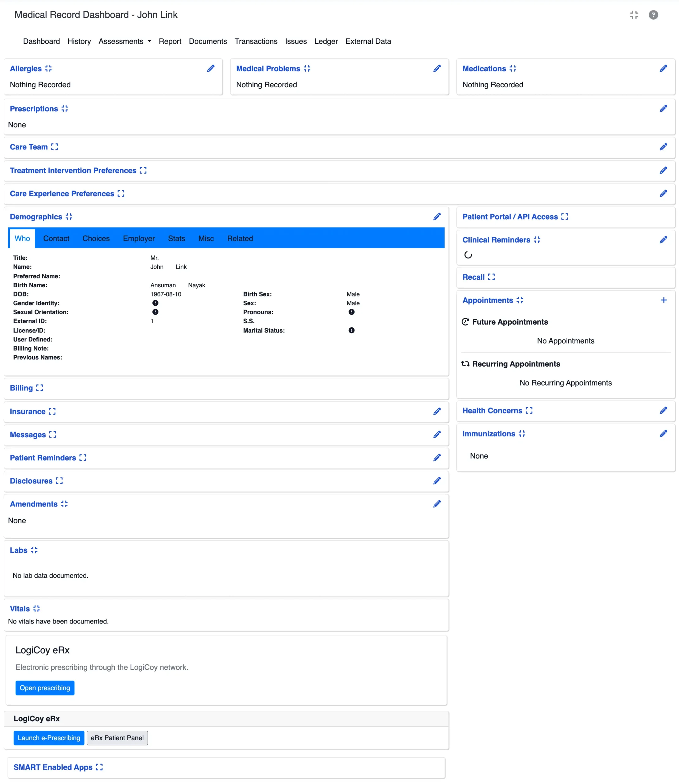
Task: Click the Care Team edit pencil
Action: (663, 147)
